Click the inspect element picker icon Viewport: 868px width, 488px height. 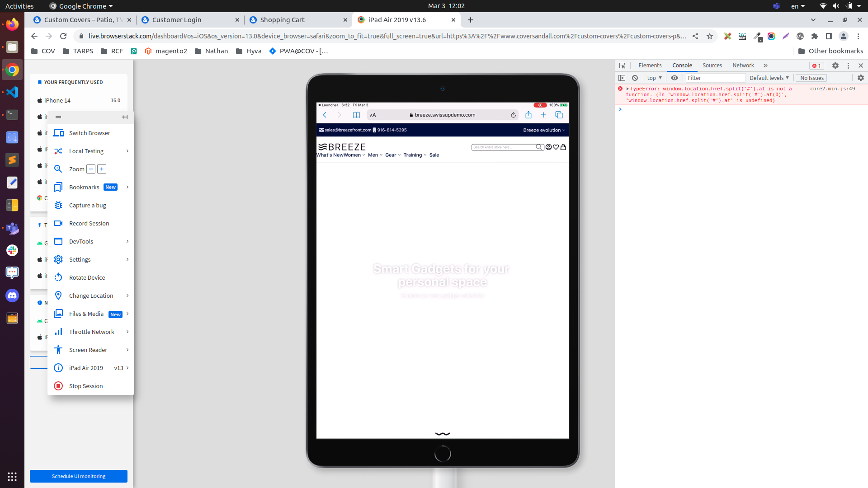coord(622,66)
